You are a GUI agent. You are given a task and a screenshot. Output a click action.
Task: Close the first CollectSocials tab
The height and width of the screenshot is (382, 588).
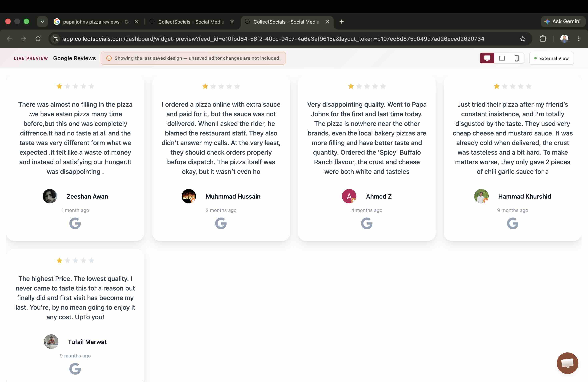[232, 22]
